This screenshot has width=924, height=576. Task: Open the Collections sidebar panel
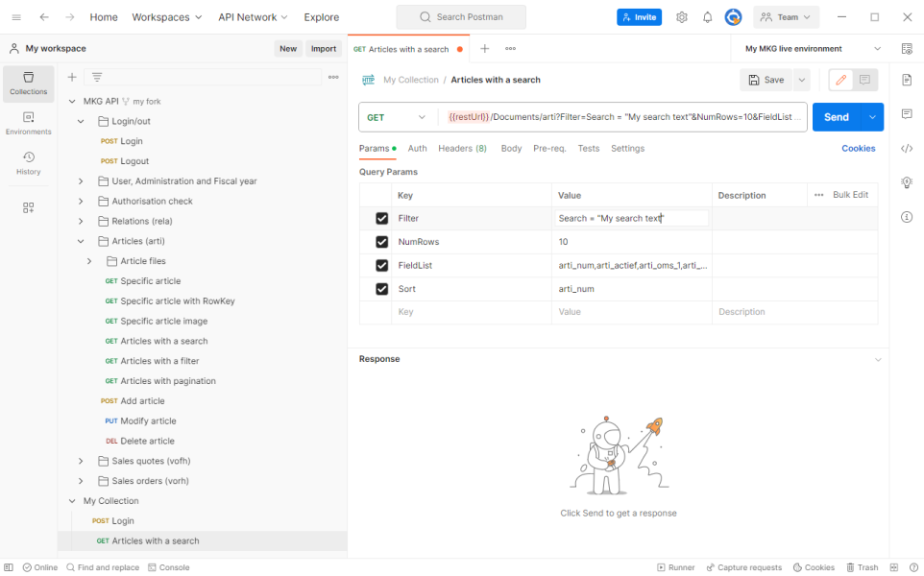point(28,84)
